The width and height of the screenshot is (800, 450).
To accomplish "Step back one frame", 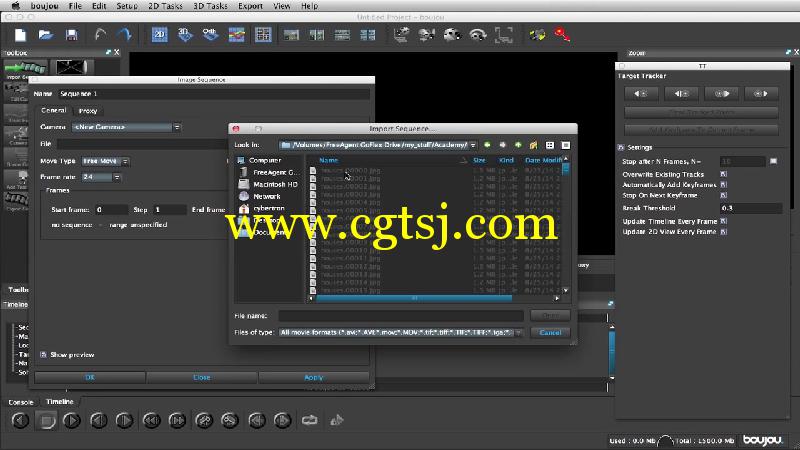I will click(98, 420).
